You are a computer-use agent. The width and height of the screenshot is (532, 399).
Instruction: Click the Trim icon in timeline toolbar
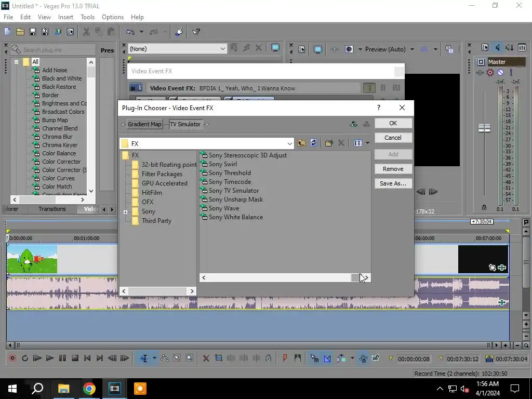(219, 358)
